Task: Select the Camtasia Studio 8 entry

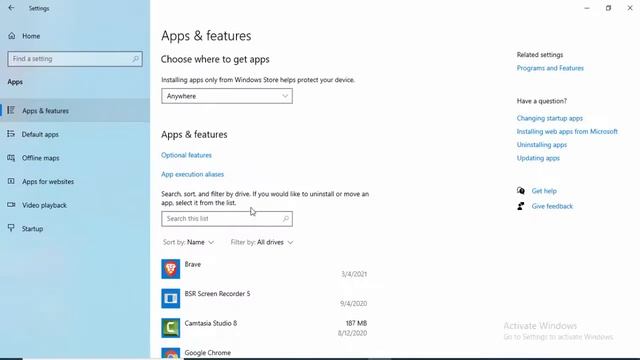Action: pyautogui.click(x=264, y=328)
